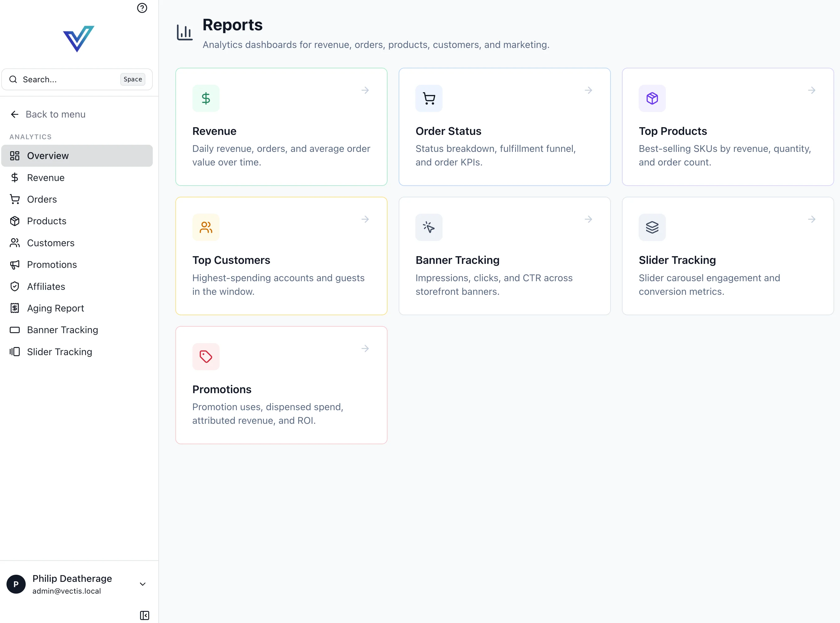Click the sidebar Customers people icon
The image size is (840, 623).
[15, 243]
